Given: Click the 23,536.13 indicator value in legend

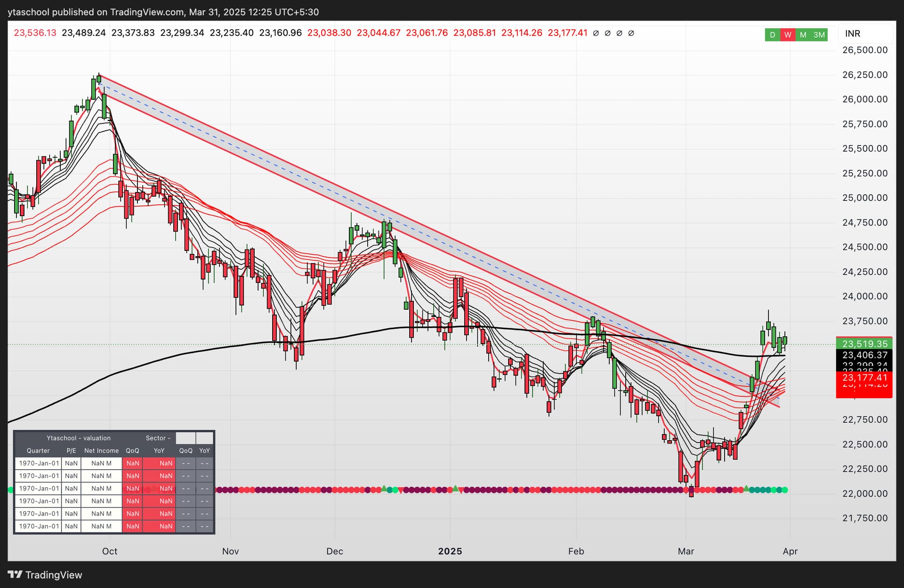Looking at the screenshot, I should 35,33.
